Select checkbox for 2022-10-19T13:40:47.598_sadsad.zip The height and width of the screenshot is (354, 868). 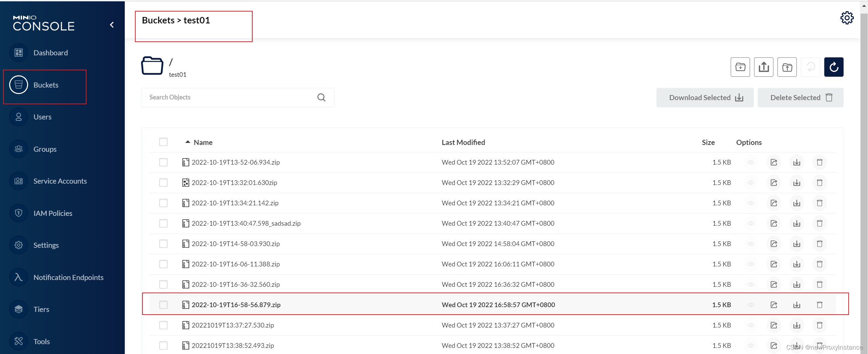(x=163, y=223)
